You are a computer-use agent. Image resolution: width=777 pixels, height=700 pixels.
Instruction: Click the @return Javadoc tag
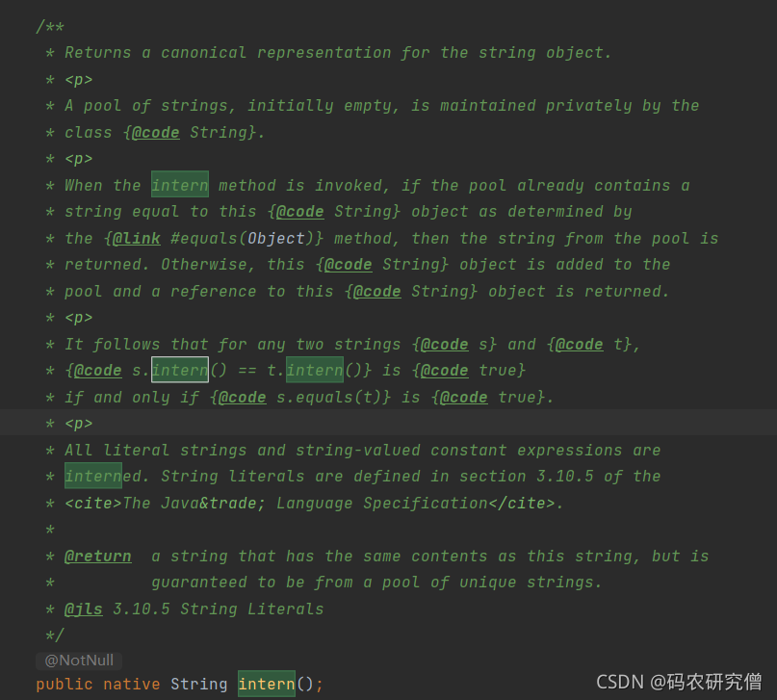98,557
